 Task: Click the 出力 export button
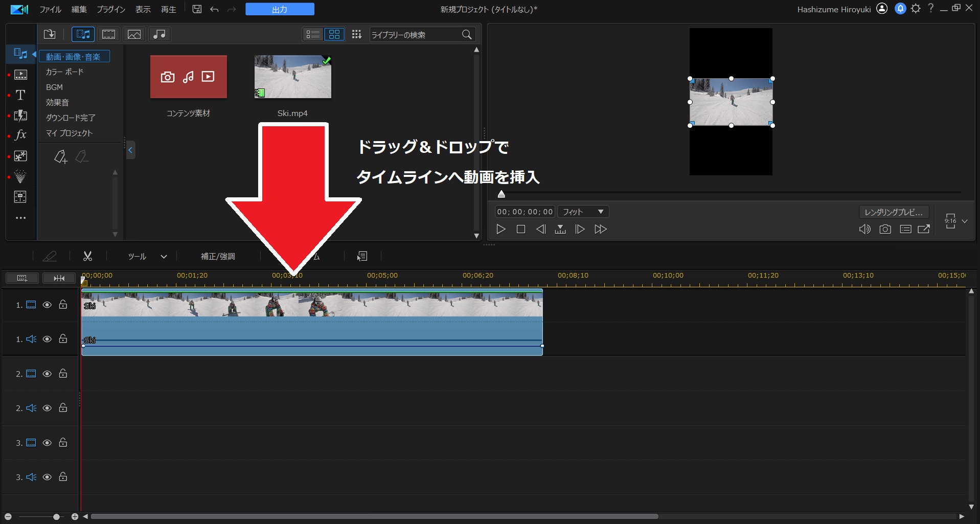click(x=280, y=9)
